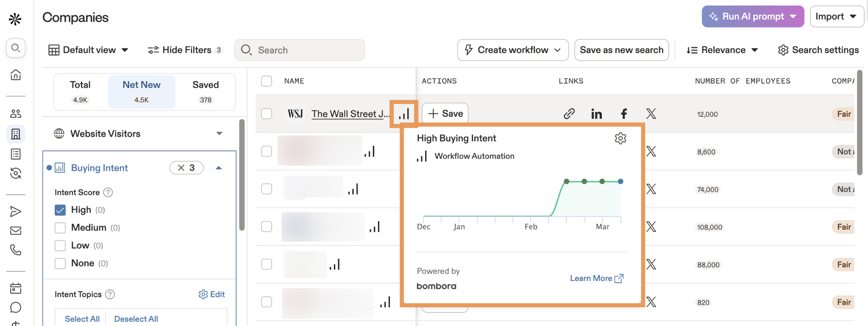The image size is (868, 326).
Task: Click Select All intent topics
Action: [82, 319]
